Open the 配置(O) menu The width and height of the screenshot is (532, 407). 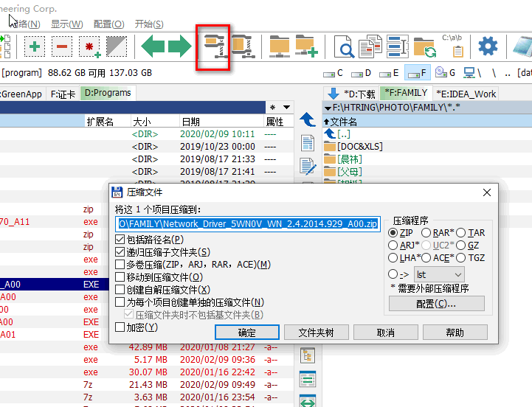point(109,24)
